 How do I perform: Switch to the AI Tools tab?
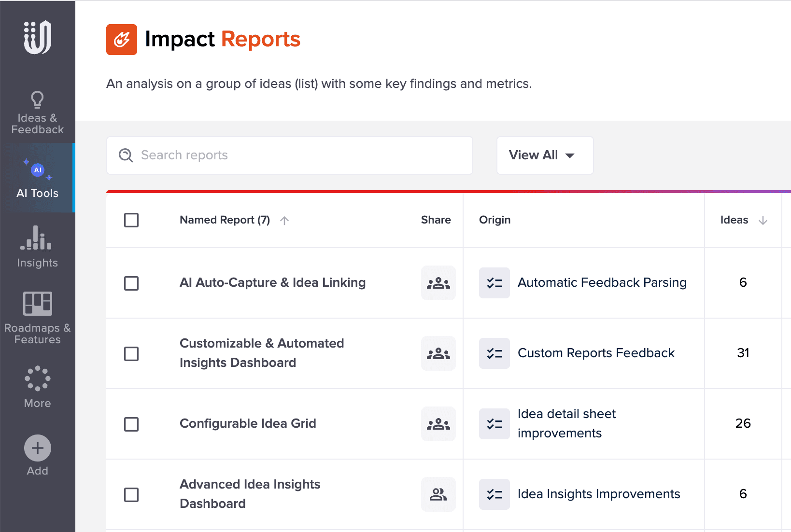click(38, 178)
